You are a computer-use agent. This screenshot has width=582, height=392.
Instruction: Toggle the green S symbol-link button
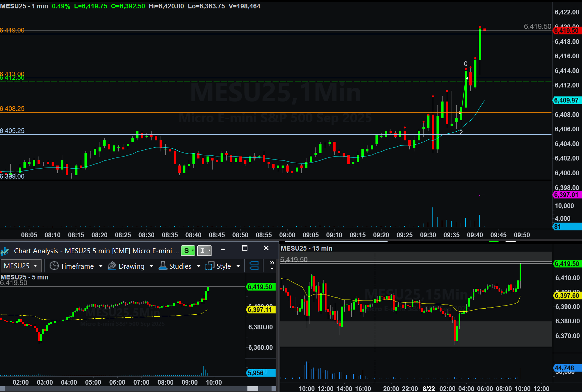(187, 251)
